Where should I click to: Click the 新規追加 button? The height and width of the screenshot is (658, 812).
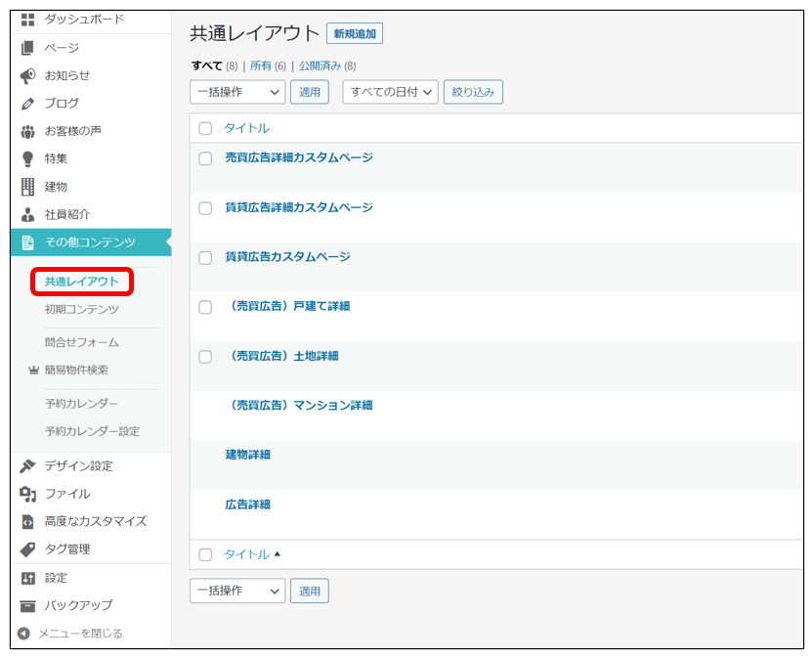pyautogui.click(x=355, y=33)
